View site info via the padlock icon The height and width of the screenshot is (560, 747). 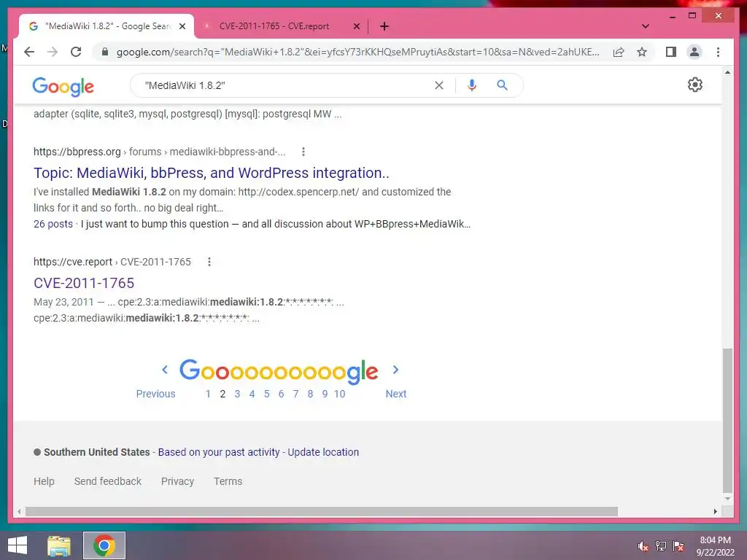tap(105, 52)
